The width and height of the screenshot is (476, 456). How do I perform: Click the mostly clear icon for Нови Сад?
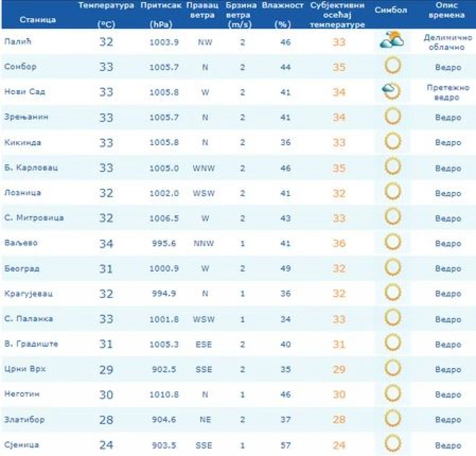click(x=391, y=91)
